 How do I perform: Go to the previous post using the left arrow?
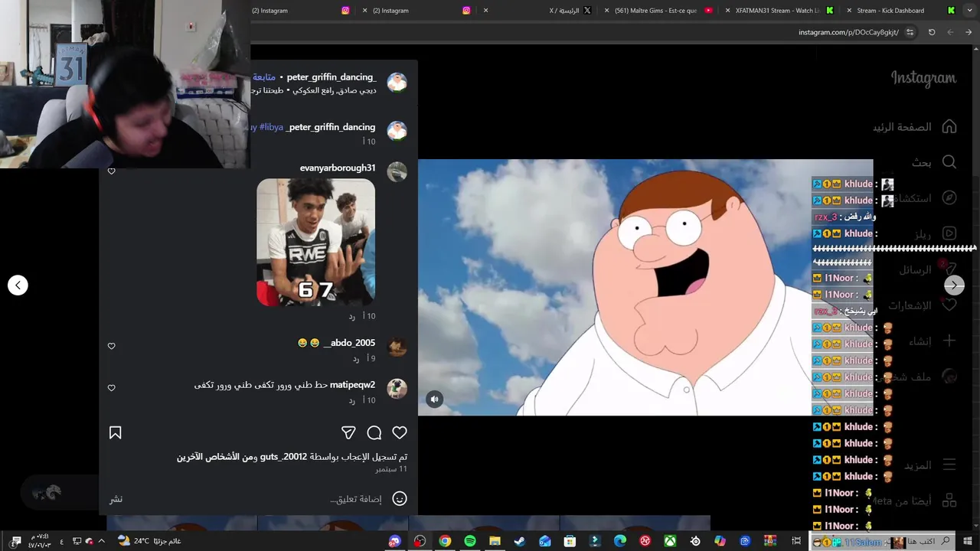tap(18, 285)
